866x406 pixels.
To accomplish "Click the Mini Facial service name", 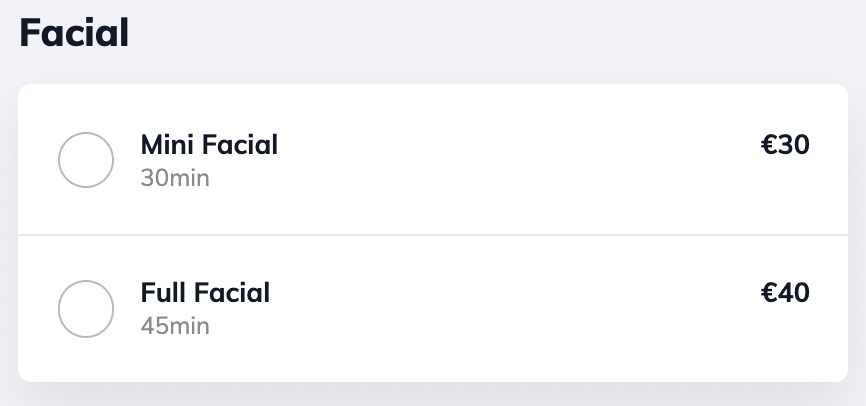I will (209, 145).
